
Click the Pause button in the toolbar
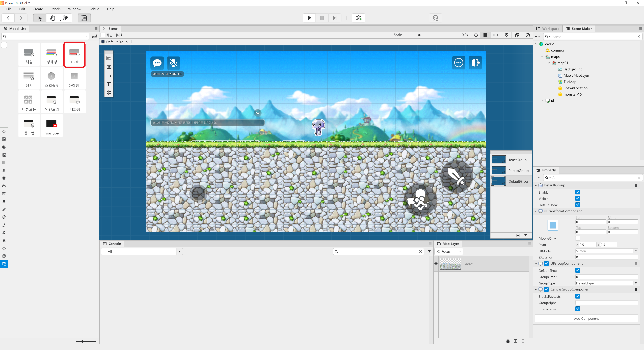pos(322,18)
